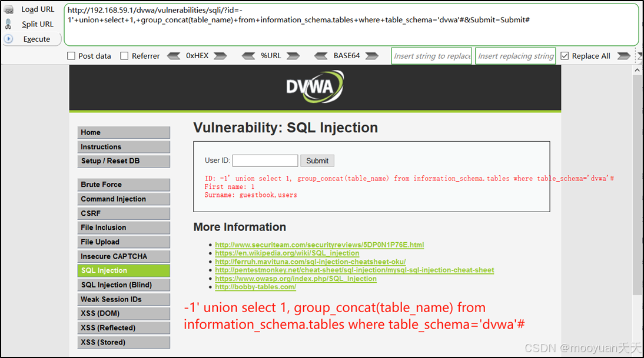Screen dimensions: 644x358
Task: Click the 'User ID:' label
Action: pyautogui.click(x=217, y=160)
